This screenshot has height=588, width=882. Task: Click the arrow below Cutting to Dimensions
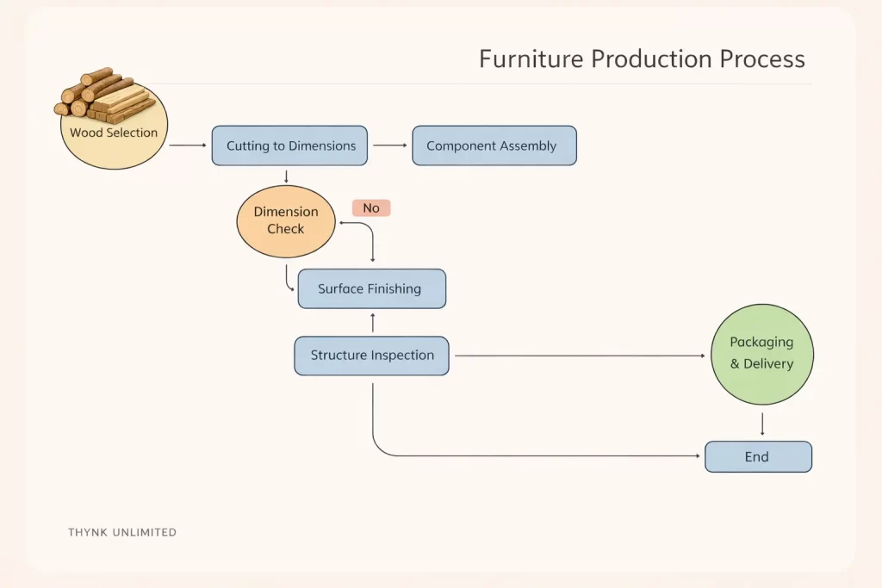pyautogui.click(x=287, y=176)
